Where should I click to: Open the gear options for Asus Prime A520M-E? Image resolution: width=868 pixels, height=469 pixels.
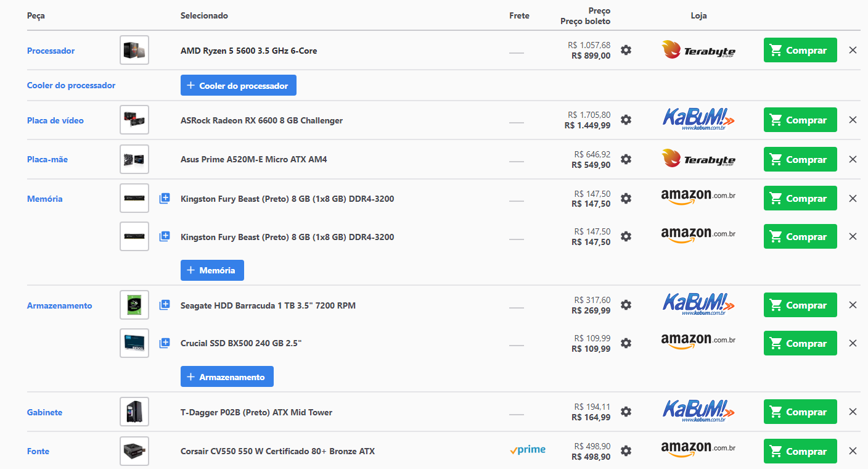tap(626, 159)
